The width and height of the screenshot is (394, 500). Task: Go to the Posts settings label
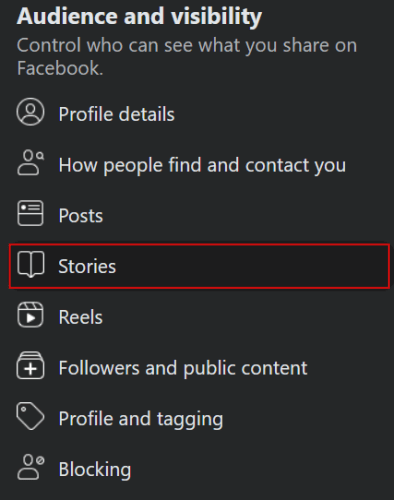point(81,215)
